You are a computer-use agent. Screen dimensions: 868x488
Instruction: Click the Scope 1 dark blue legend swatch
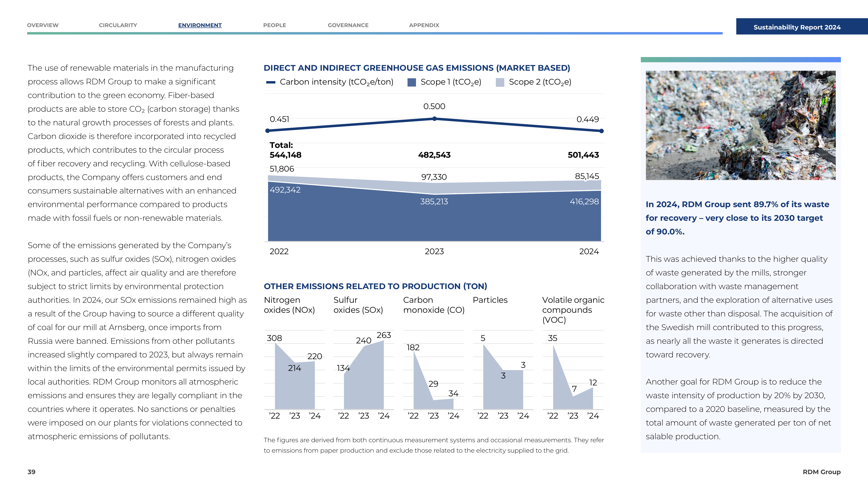click(411, 82)
